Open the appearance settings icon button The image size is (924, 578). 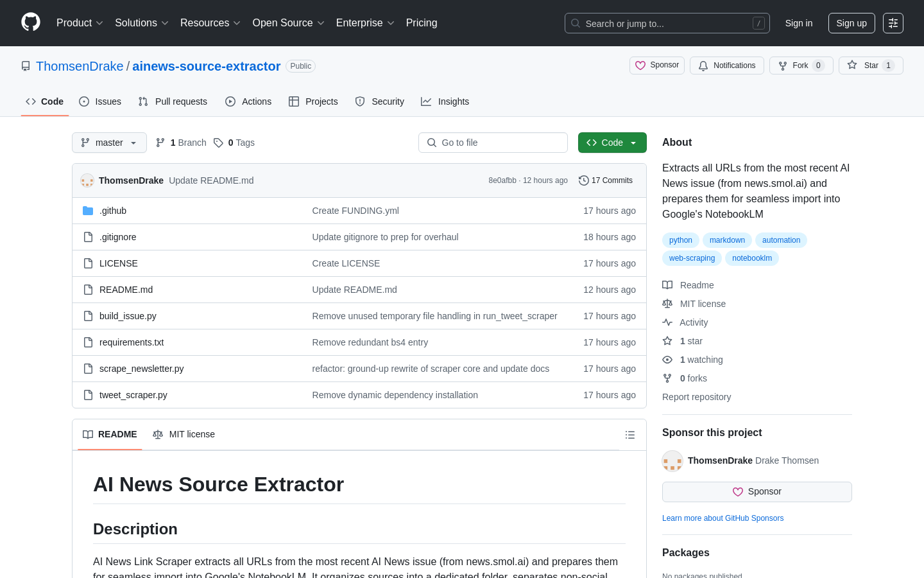893,23
